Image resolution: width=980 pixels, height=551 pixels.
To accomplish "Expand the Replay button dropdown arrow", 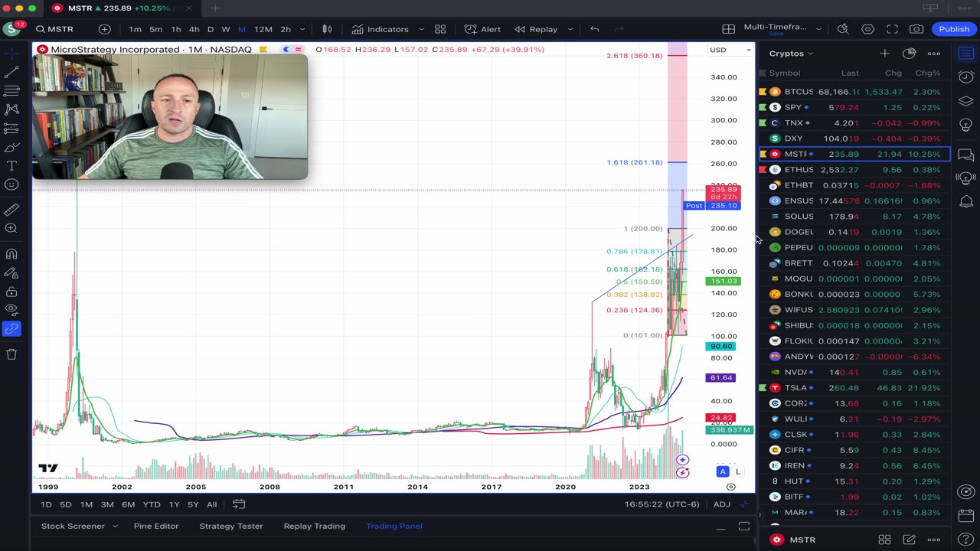I will [570, 29].
